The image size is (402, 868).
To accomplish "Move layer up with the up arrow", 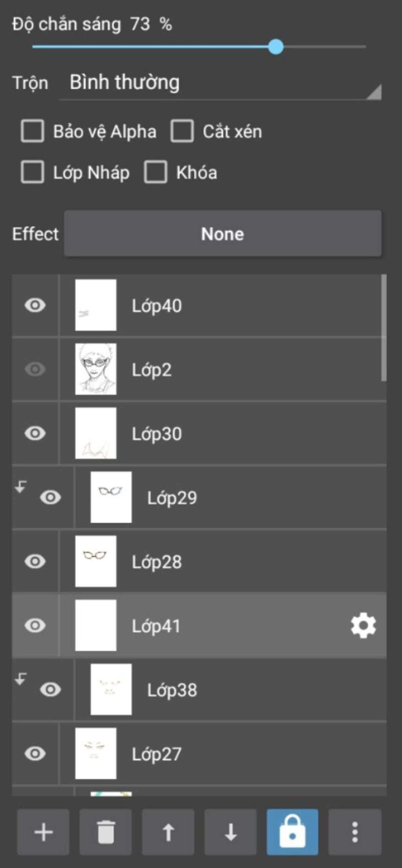I will [168, 832].
